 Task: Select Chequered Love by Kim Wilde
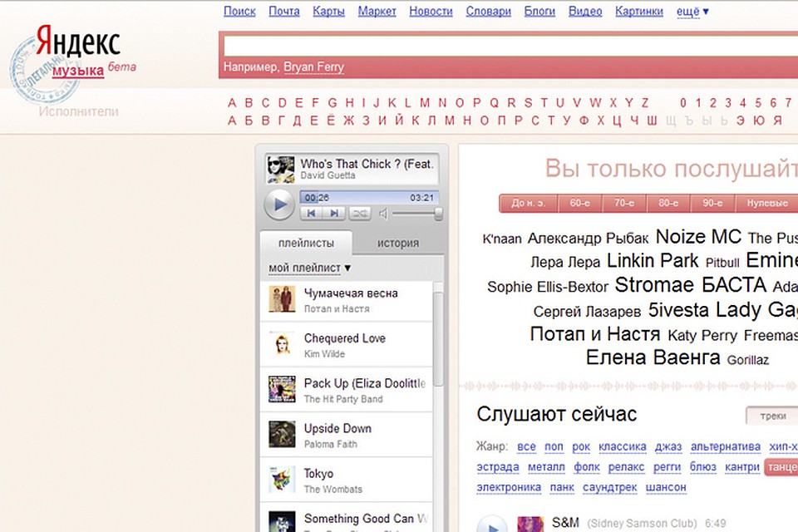[x=346, y=345]
